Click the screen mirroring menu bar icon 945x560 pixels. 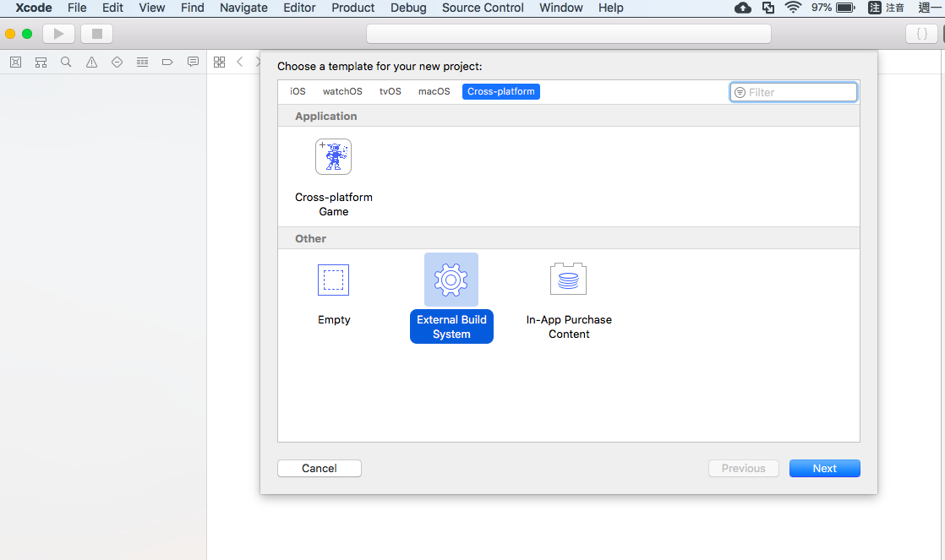(x=768, y=8)
